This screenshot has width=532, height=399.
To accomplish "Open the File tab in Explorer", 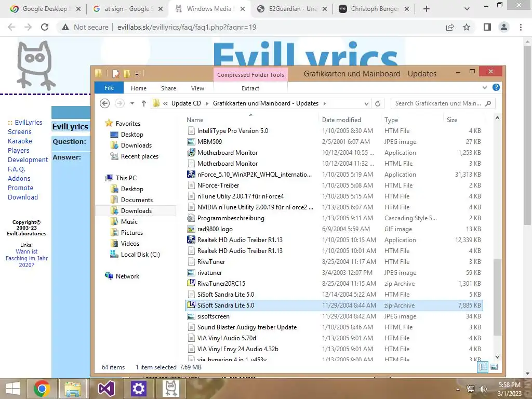I will (x=109, y=88).
